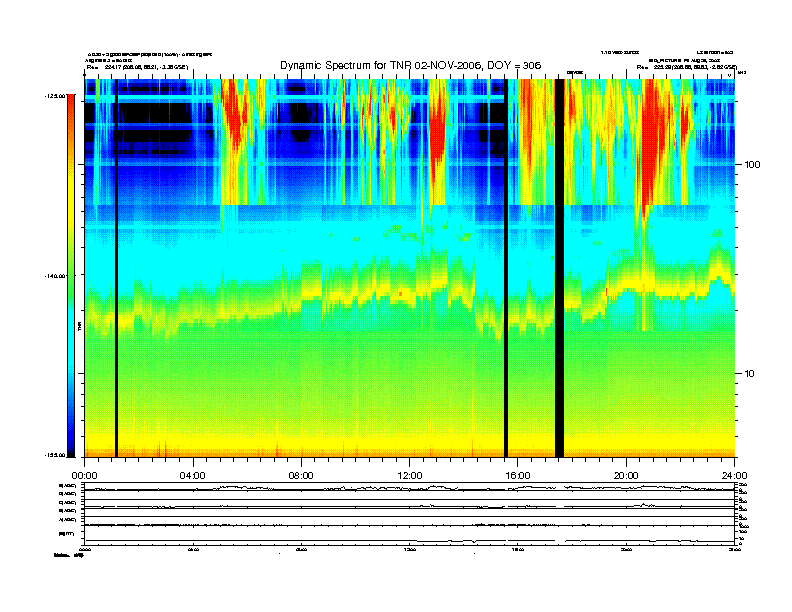Click the 16:00 time axis label
Image resolution: width=792 pixels, height=612 pixels.
coord(518,476)
